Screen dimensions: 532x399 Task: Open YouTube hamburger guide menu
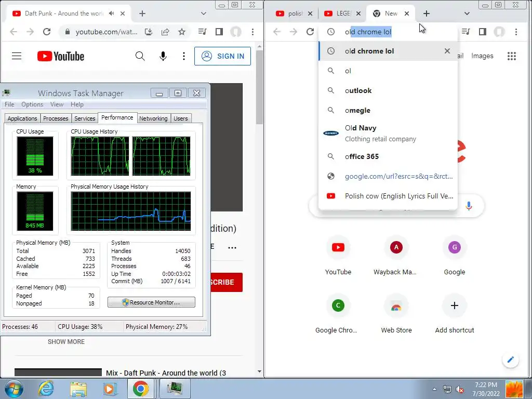coord(17,56)
